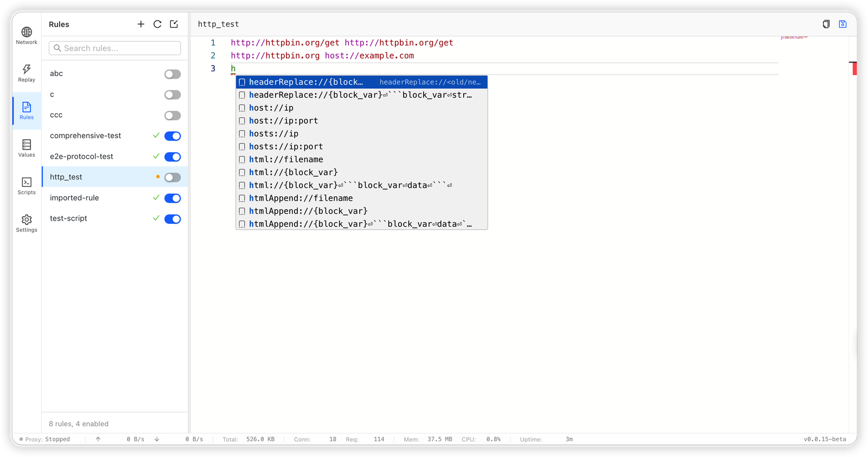Viewport: 868px width, 457px height.
Task: Click the editor minimap preview
Action: tap(794, 38)
